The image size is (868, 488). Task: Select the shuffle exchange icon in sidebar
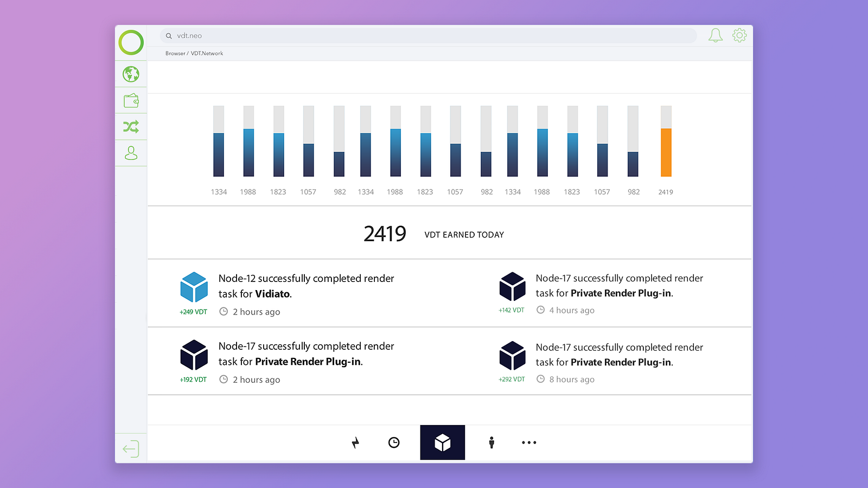(131, 127)
